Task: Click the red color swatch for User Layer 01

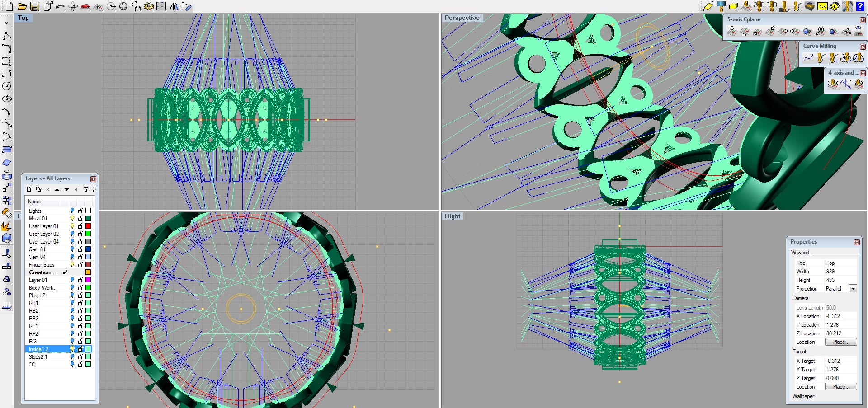Action: coord(88,226)
